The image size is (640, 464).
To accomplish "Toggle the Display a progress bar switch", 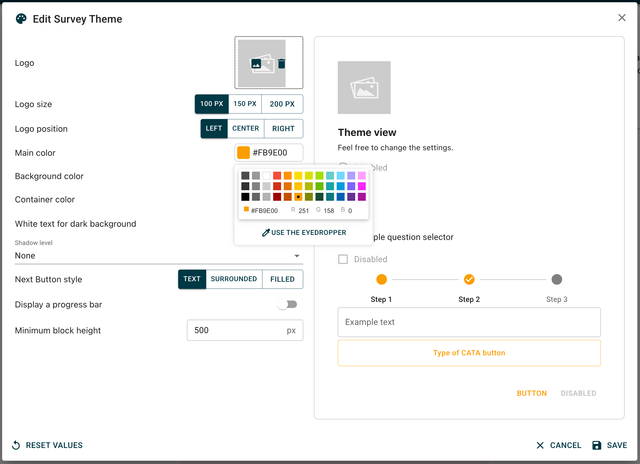I will [x=289, y=304].
